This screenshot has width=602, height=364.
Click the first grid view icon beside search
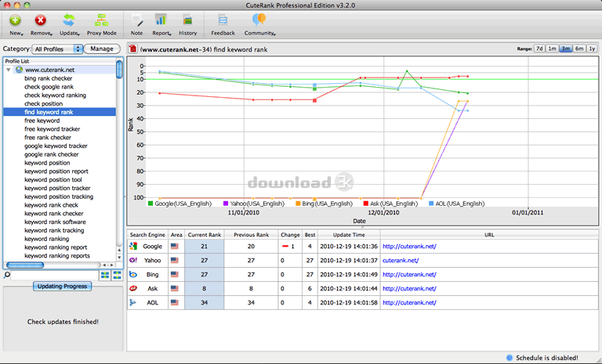105,275
